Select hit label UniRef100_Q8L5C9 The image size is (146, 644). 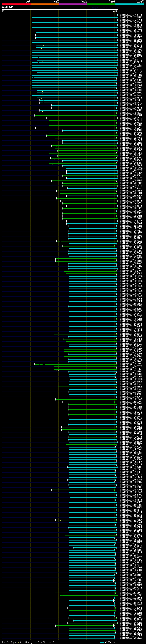click(131, 140)
